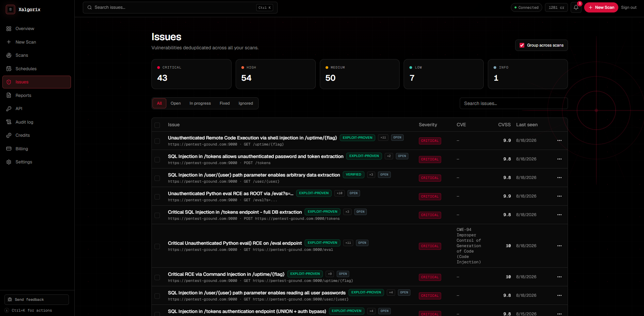Click the bug icon on Send feedback

point(10,299)
